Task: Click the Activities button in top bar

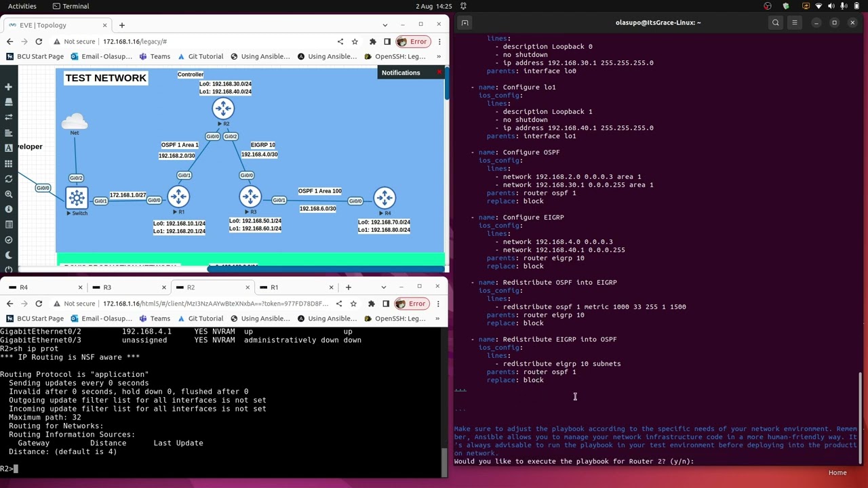Action: pyautogui.click(x=22, y=6)
